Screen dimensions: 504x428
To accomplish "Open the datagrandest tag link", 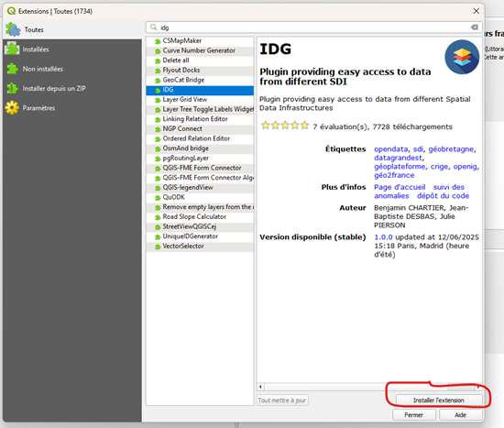I will pyautogui.click(x=398, y=158).
